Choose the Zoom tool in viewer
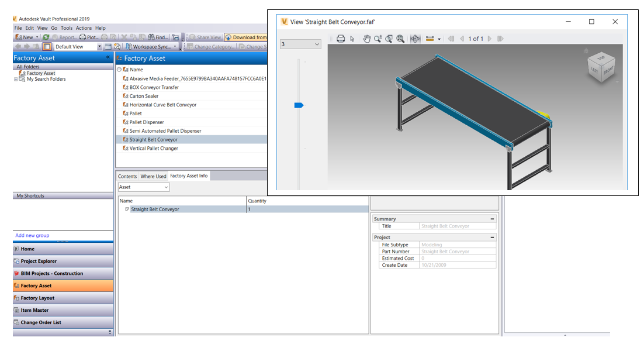The height and width of the screenshot is (344, 644). coord(378,39)
